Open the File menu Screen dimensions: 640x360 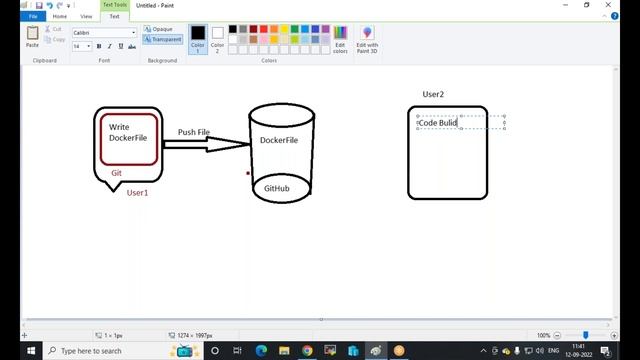tap(33, 16)
